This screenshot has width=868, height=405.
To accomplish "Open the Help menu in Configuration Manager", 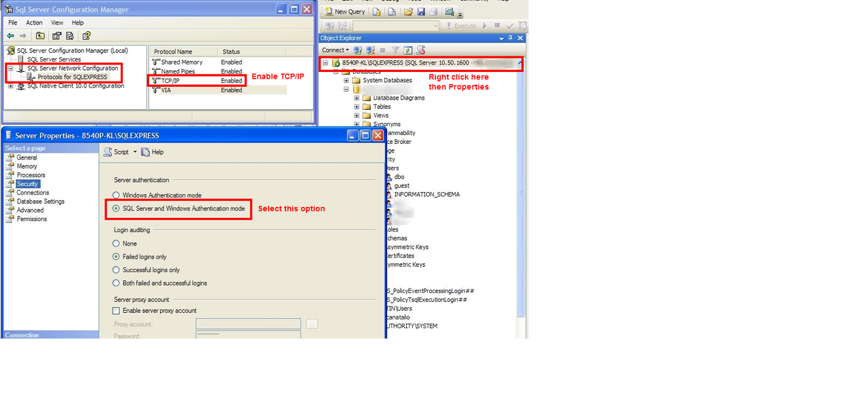I will [77, 22].
